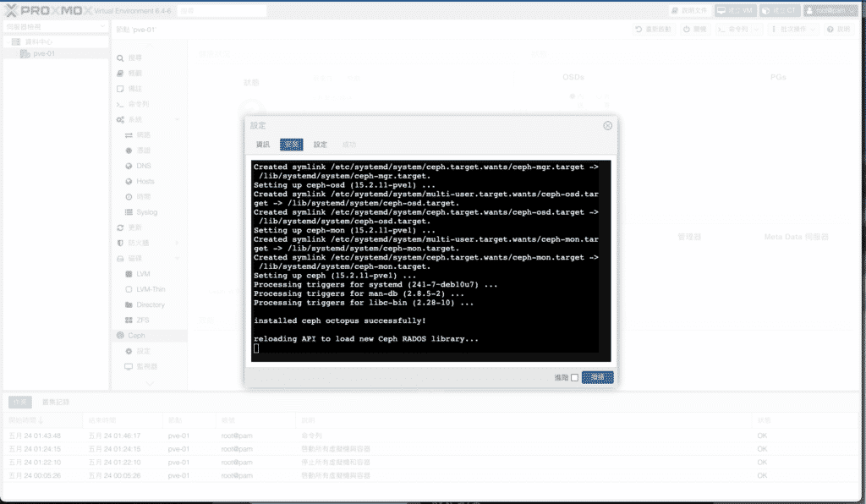Toggle the 進階 checkbox
Screen dimensions: 866x504
575,378
